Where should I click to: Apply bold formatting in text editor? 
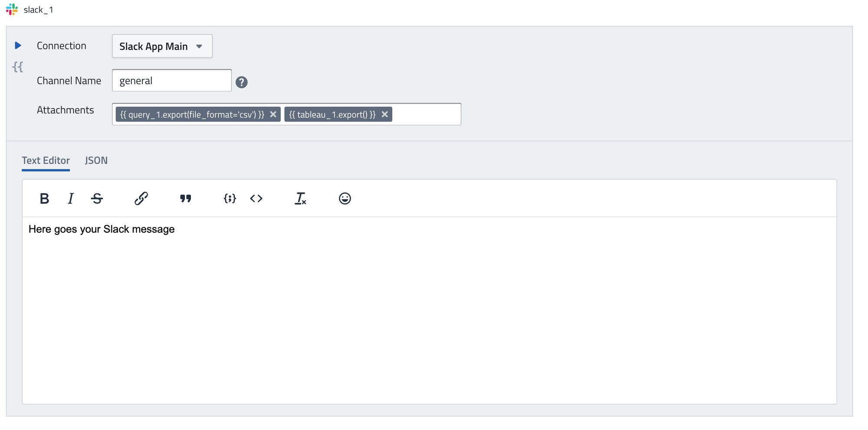click(x=44, y=198)
